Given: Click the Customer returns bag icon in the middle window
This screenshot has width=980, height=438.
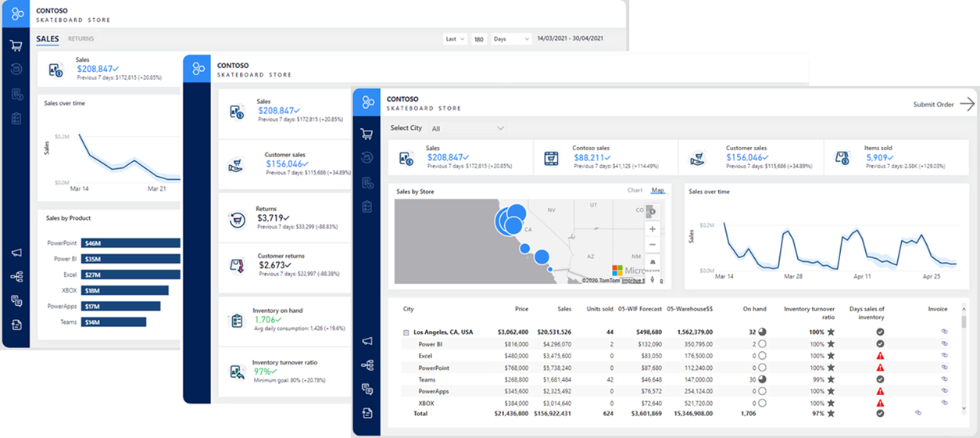Looking at the screenshot, I should pyautogui.click(x=237, y=266).
